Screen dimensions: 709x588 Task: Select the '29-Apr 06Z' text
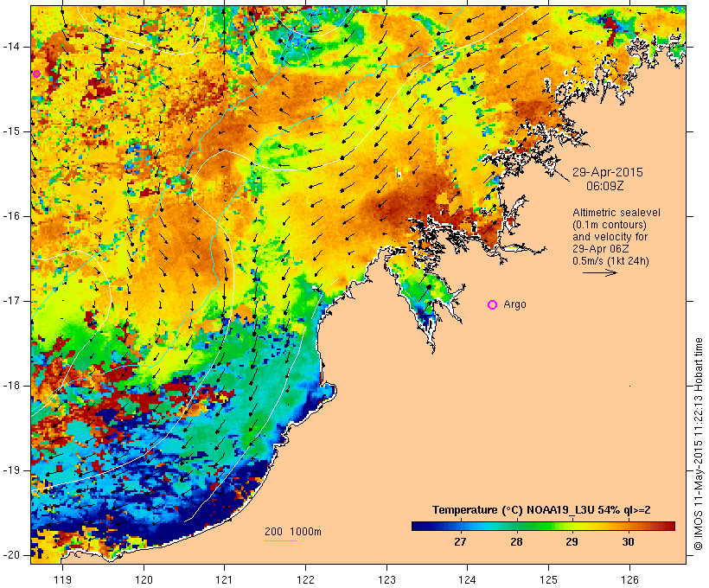pos(600,249)
